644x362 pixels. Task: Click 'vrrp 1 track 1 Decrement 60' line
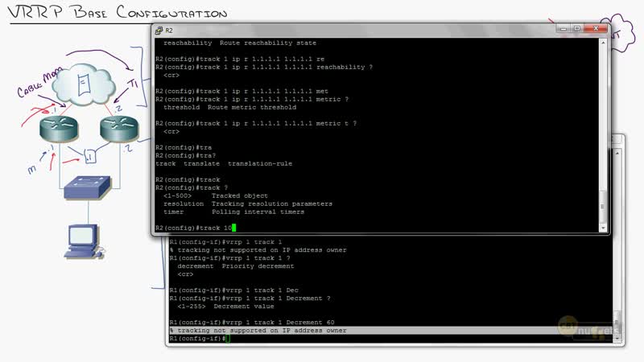tap(252, 323)
